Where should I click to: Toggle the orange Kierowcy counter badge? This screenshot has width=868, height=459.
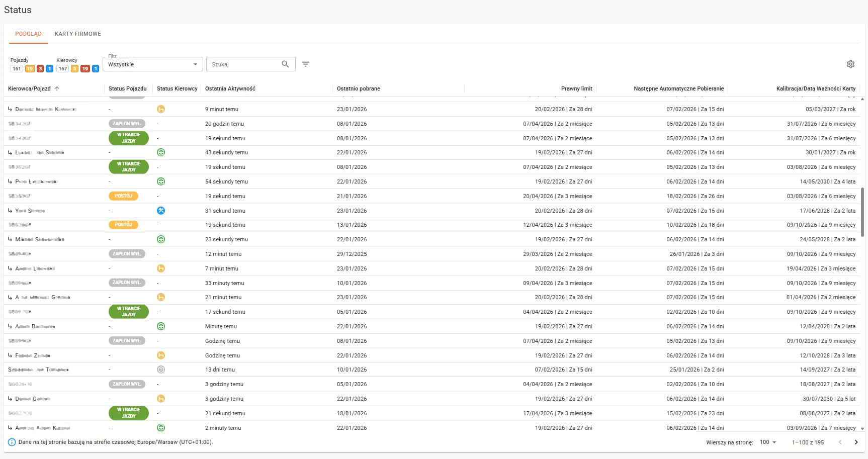75,68
